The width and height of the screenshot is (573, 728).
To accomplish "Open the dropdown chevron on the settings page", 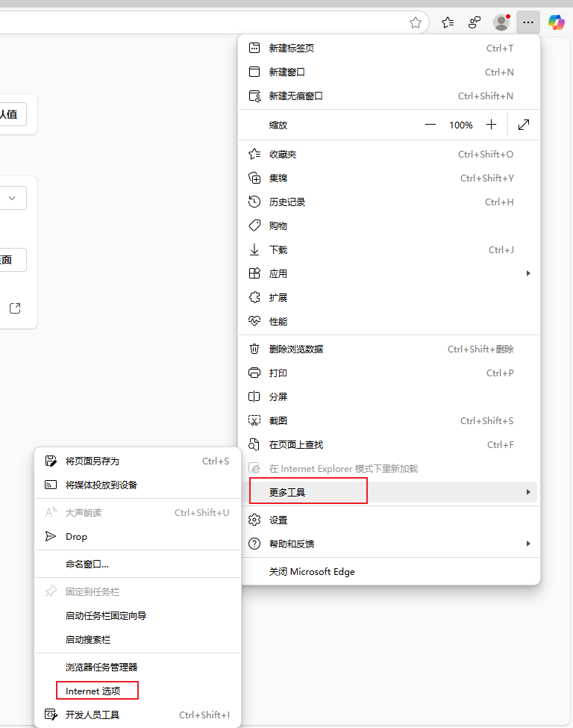I will click(12, 198).
